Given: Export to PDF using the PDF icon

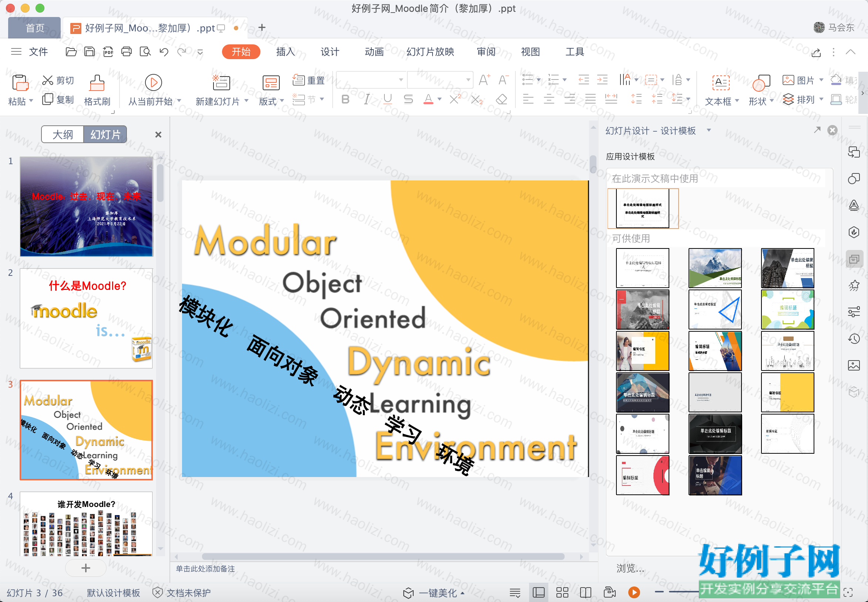Looking at the screenshot, I should 108,52.
